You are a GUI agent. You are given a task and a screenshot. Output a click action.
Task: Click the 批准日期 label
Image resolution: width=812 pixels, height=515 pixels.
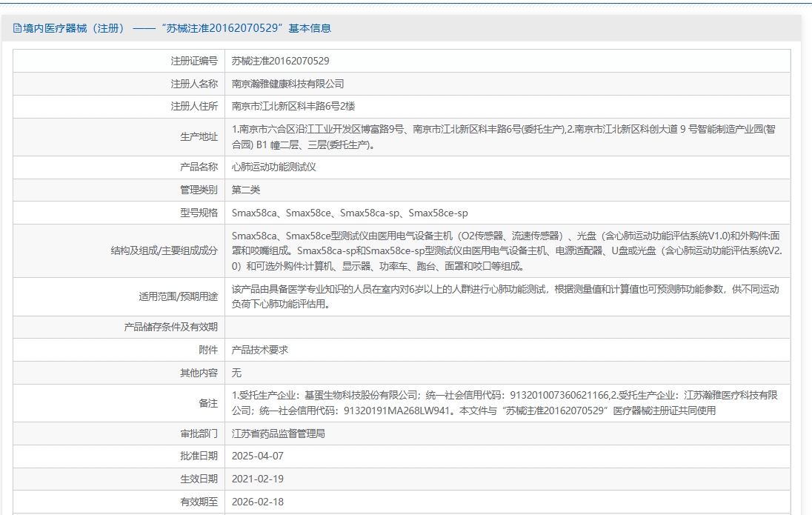point(199,456)
